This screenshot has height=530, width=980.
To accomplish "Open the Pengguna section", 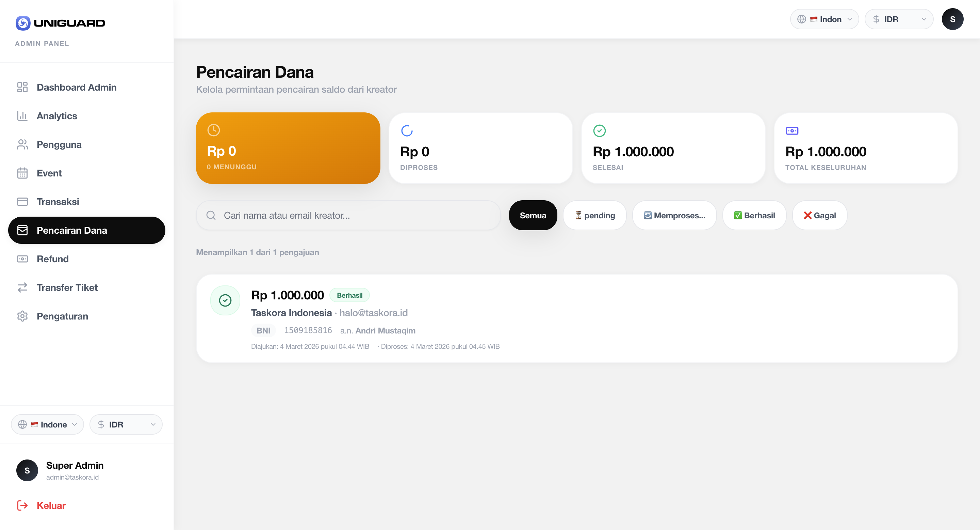I will 59,144.
